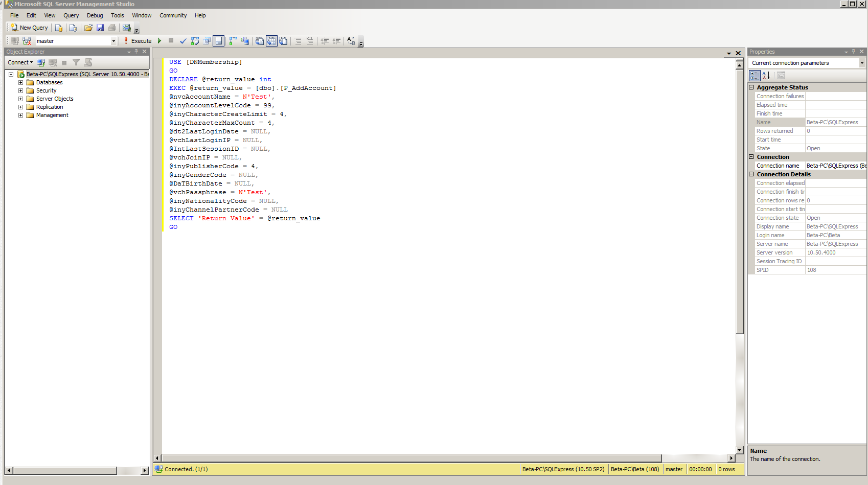This screenshot has height=485, width=868.
Task: Click the Execute button
Action: pos(137,41)
